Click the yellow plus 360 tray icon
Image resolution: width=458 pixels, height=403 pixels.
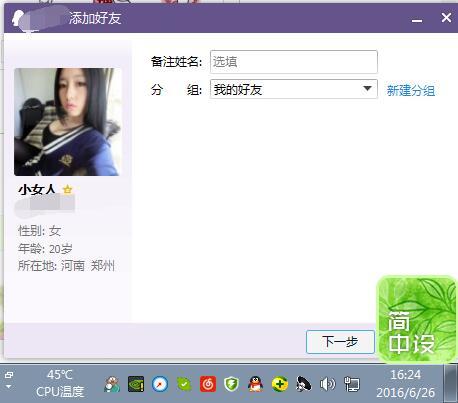[x=279, y=384]
